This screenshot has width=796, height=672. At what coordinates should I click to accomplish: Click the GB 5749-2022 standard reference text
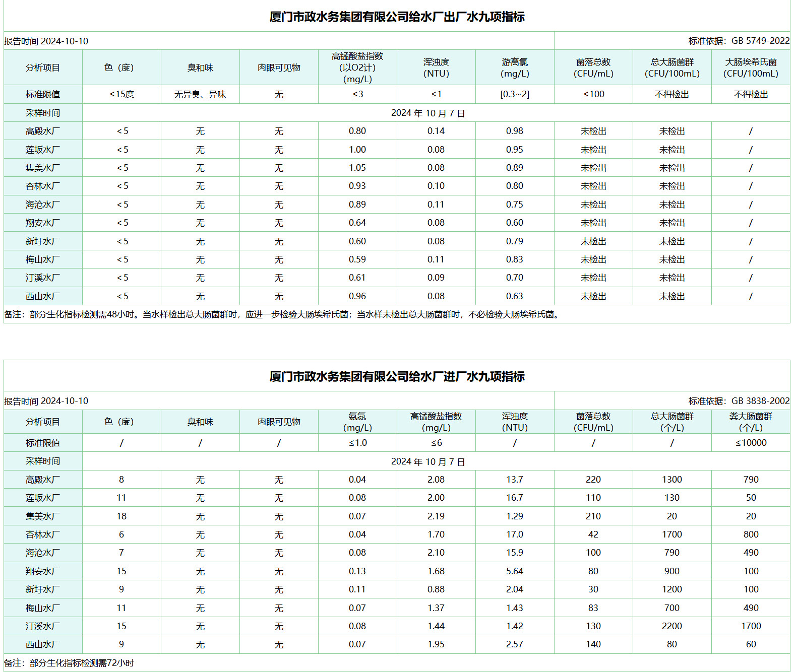(760, 41)
